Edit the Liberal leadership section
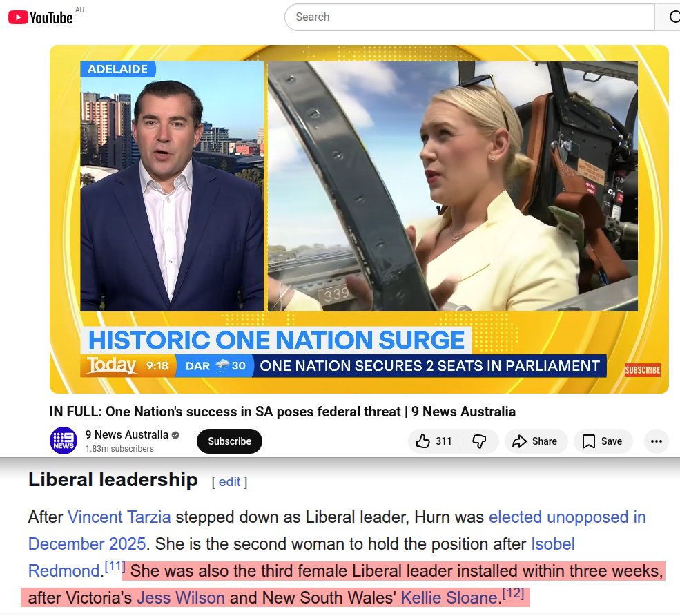The height and width of the screenshot is (616, 680). [x=229, y=482]
